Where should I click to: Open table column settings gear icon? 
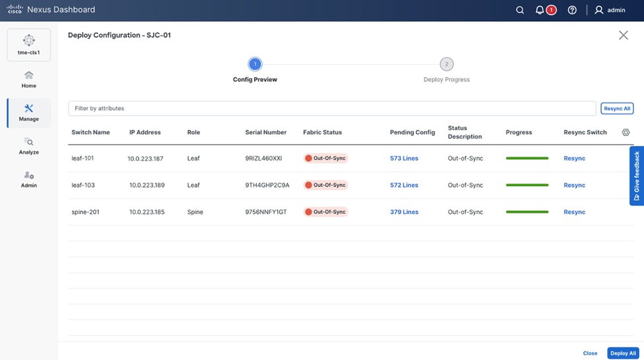(x=626, y=132)
